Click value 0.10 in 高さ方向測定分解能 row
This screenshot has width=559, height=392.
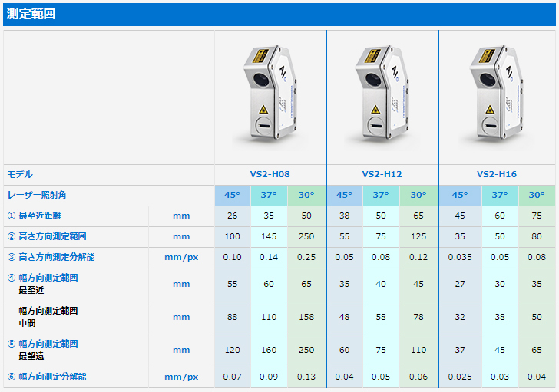[232, 257]
